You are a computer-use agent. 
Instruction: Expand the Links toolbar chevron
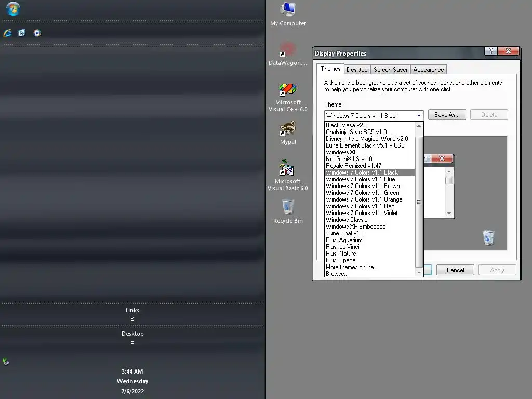tap(132, 320)
